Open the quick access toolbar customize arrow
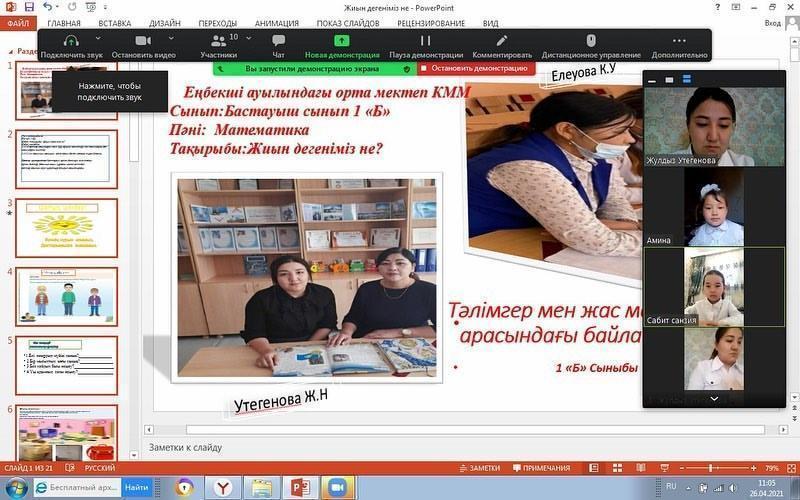The width and height of the screenshot is (800, 500). 106,8
